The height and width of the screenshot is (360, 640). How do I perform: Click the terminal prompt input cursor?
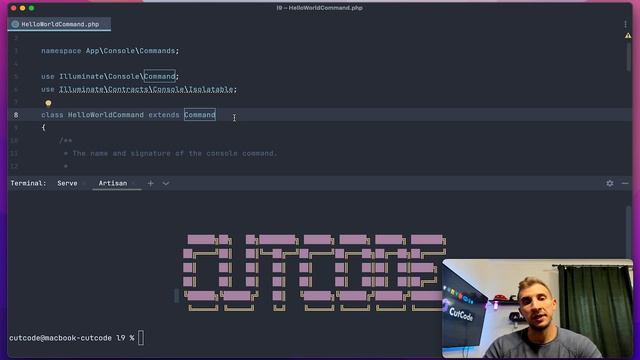141,338
